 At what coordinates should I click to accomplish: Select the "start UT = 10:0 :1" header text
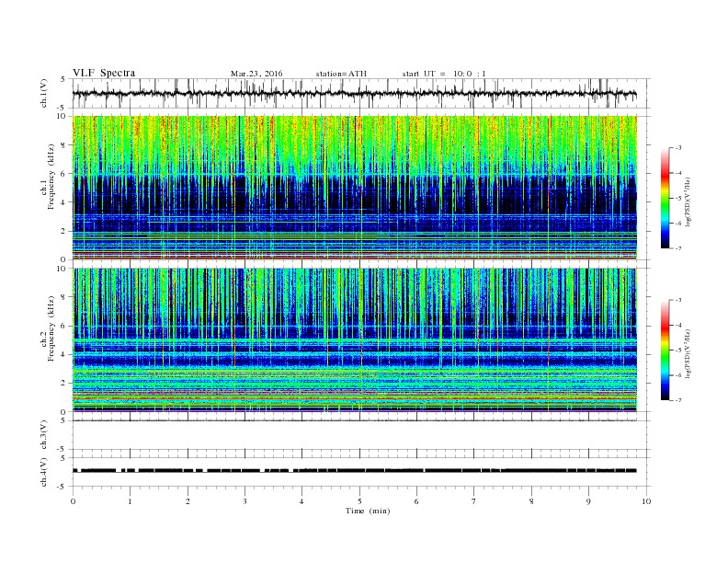[x=444, y=74]
